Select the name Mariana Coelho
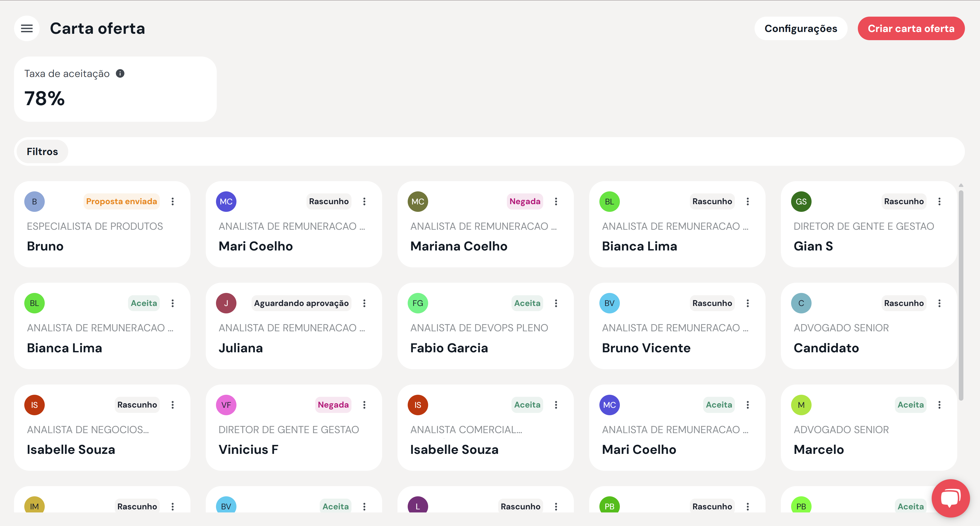The image size is (980, 526). 459,246
